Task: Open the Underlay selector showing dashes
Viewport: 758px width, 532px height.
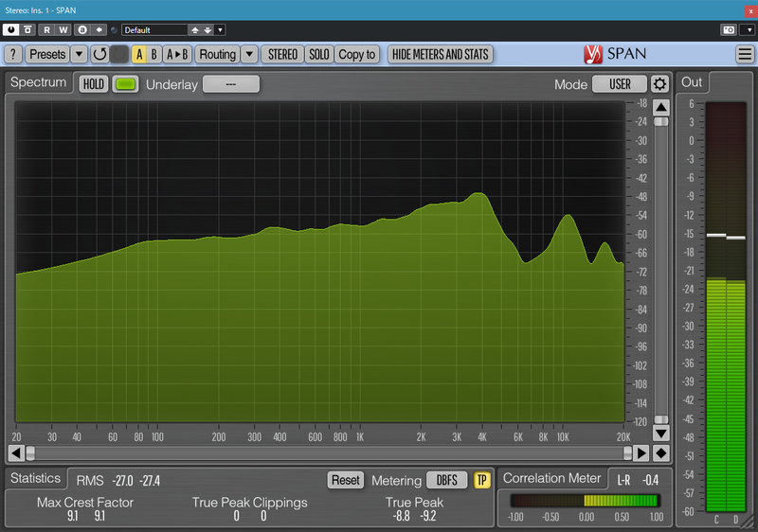Action: point(231,84)
